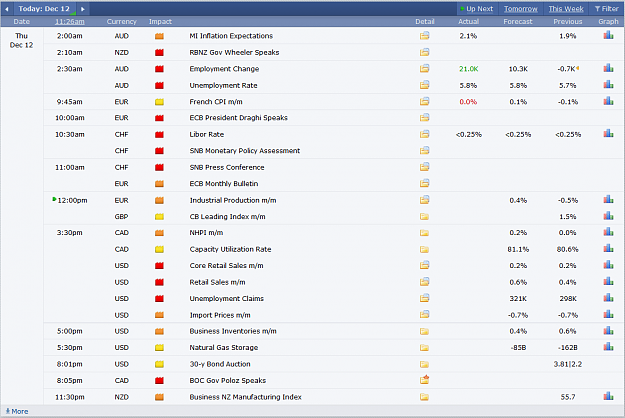Click the 21.0K actual value

pos(468,69)
